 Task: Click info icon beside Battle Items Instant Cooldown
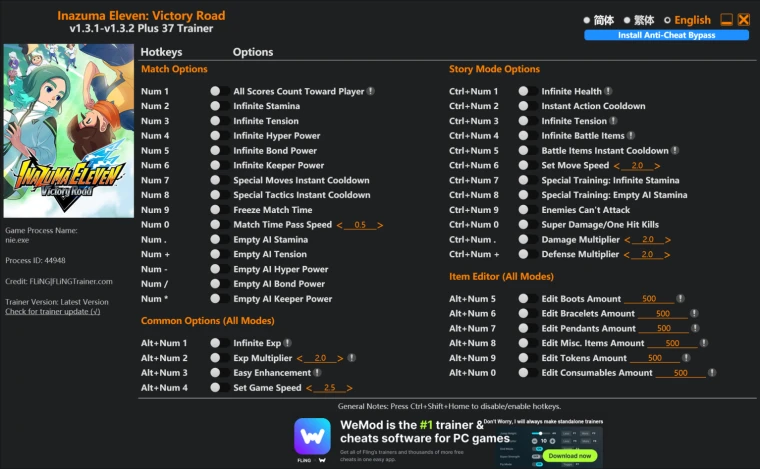[677, 151]
